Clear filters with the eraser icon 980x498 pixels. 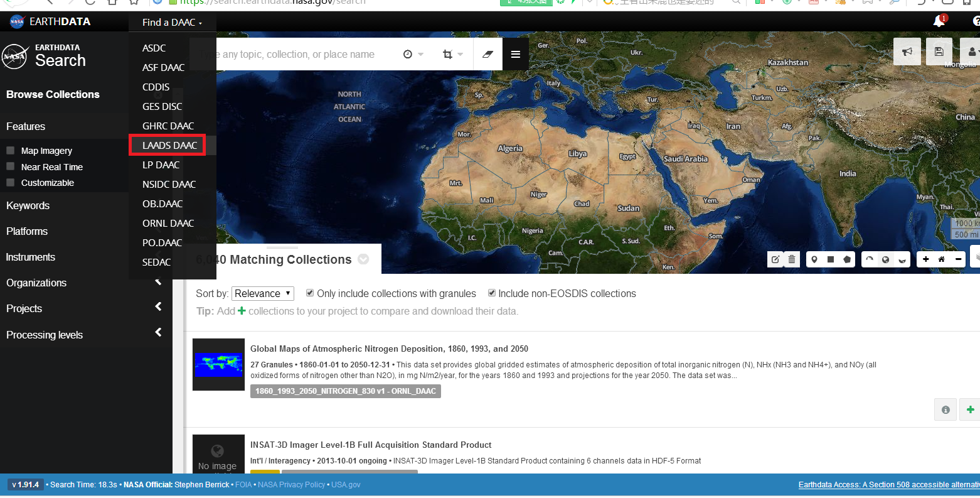click(x=487, y=54)
